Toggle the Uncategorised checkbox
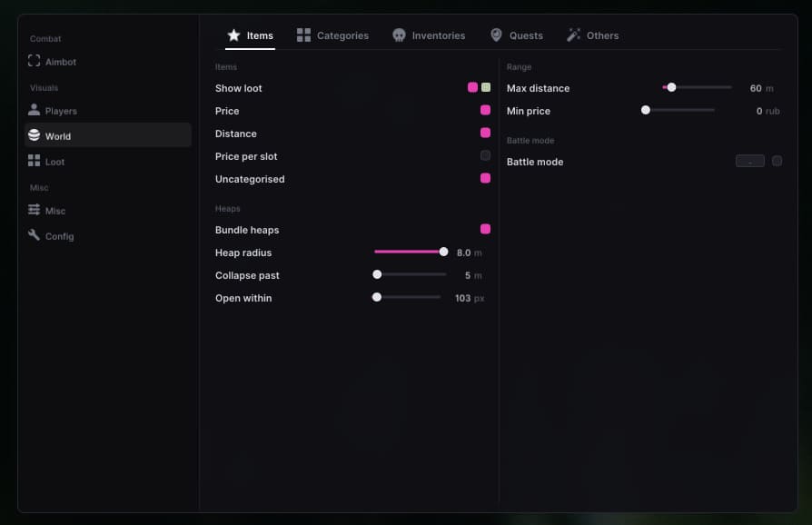This screenshot has width=812, height=525. point(485,178)
